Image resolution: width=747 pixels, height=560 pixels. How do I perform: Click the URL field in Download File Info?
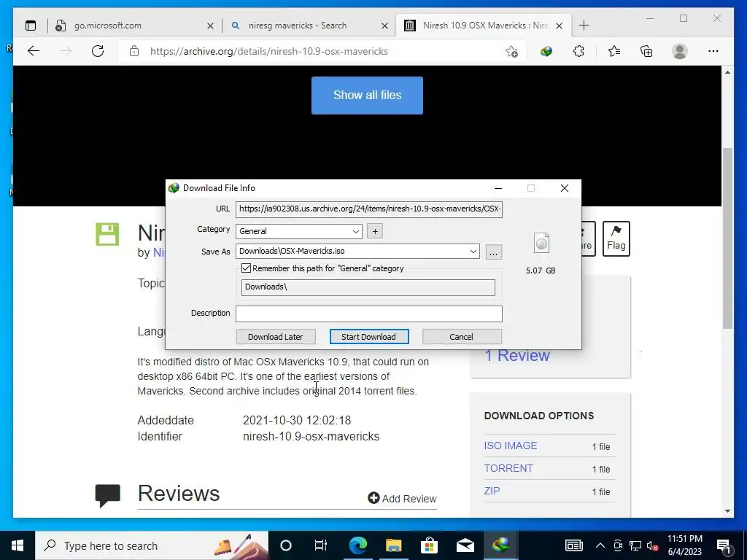(368, 209)
